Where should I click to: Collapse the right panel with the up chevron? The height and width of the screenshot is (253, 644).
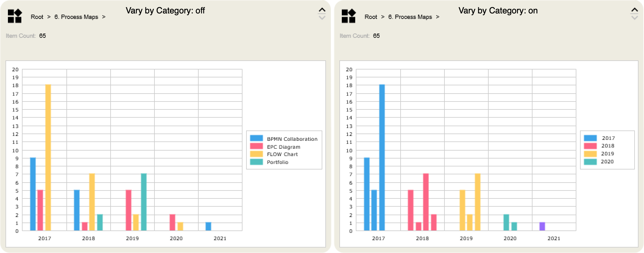(634, 10)
